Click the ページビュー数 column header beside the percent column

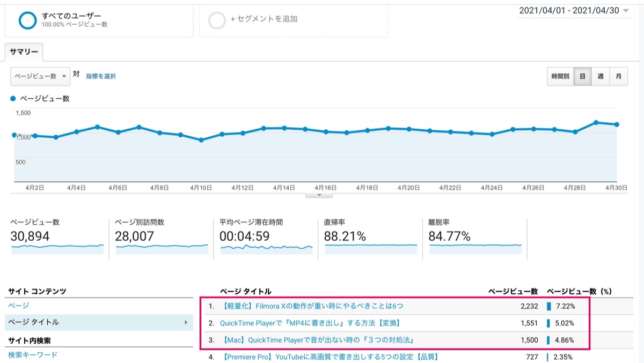pyautogui.click(x=513, y=291)
